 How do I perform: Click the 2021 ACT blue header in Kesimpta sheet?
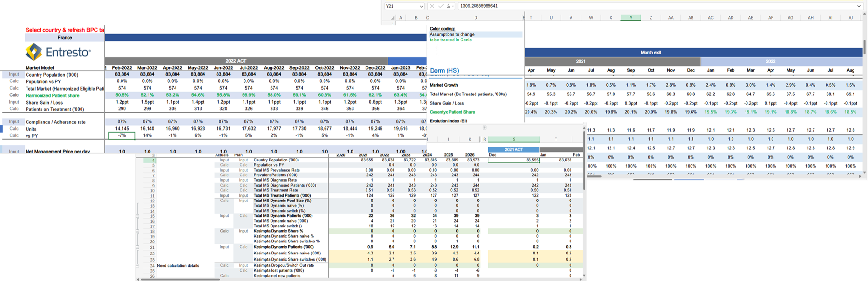[514, 150]
